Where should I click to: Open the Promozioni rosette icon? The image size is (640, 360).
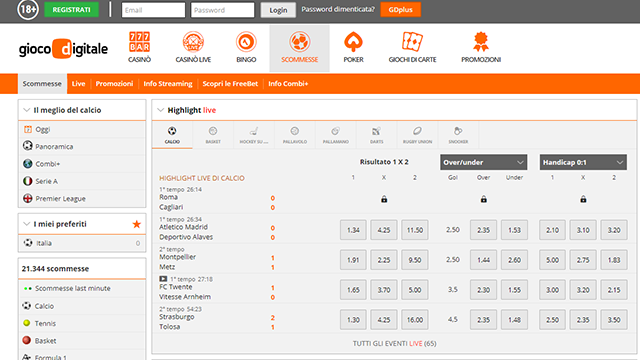pos(481,42)
